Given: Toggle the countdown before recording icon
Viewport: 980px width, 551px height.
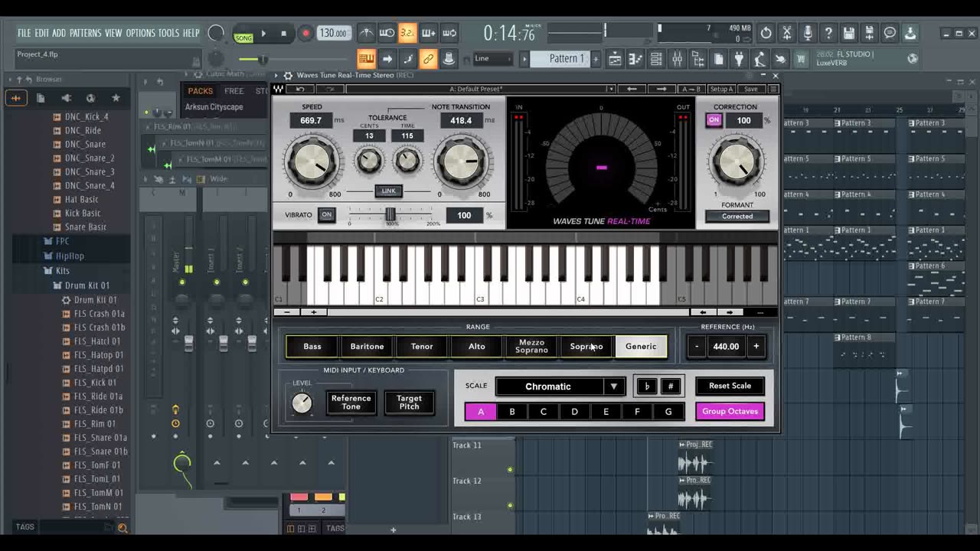Looking at the screenshot, I should click(407, 33).
